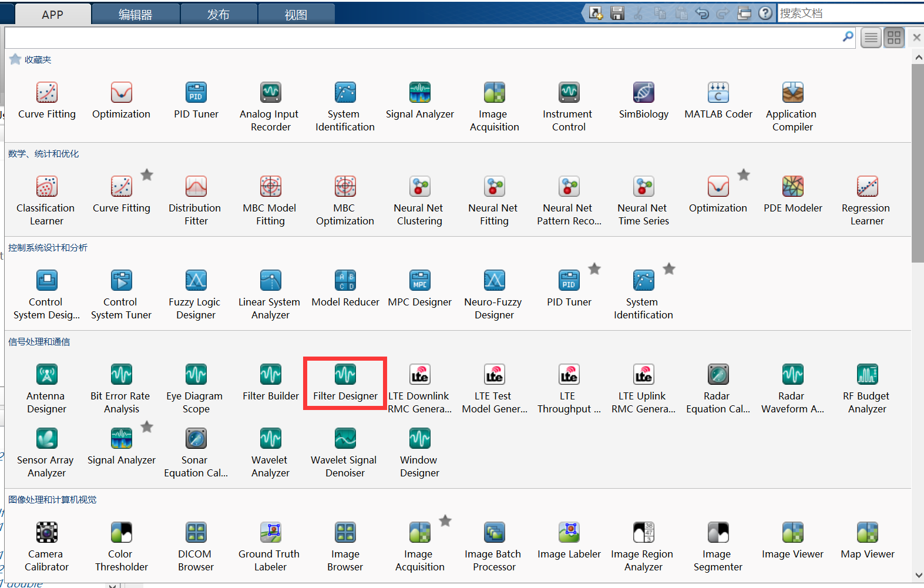This screenshot has height=588, width=924.
Task: Click the 信号处理和通信 section header
Action: point(39,342)
